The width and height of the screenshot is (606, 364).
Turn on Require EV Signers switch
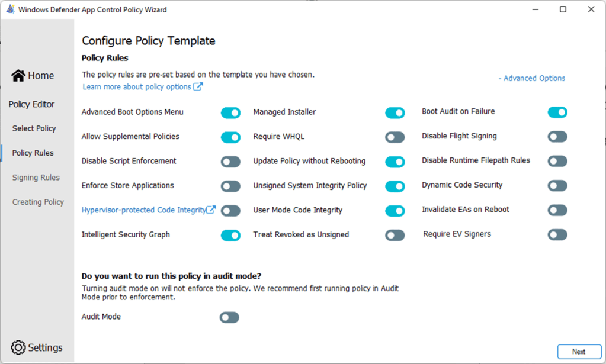click(557, 234)
